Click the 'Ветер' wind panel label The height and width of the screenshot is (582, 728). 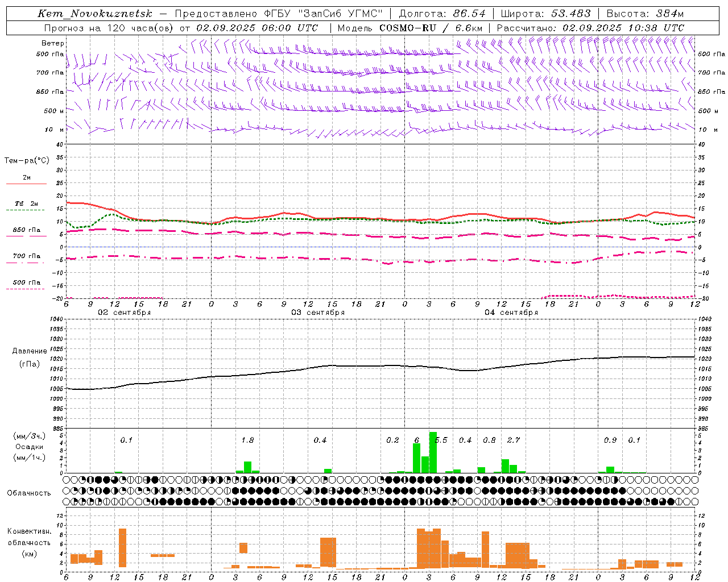click(53, 43)
